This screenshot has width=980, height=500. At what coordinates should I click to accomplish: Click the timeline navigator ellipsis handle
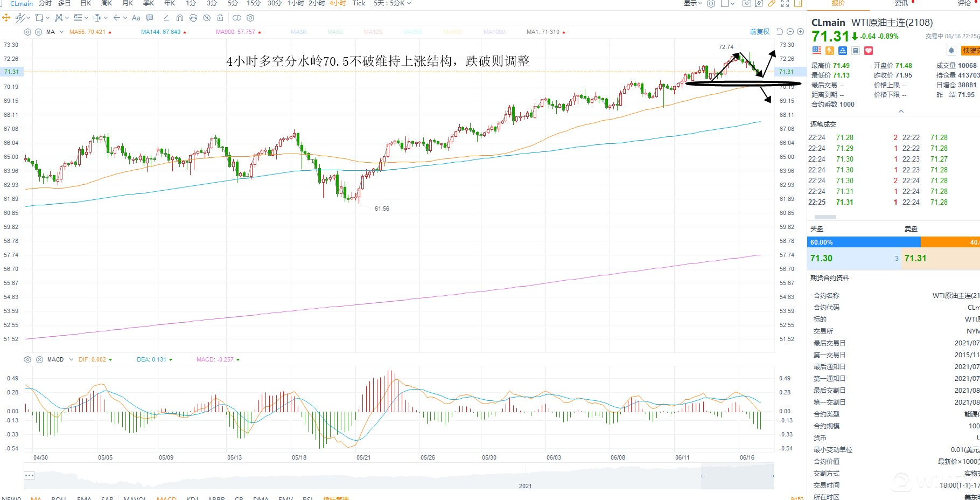pyautogui.click(x=30, y=475)
